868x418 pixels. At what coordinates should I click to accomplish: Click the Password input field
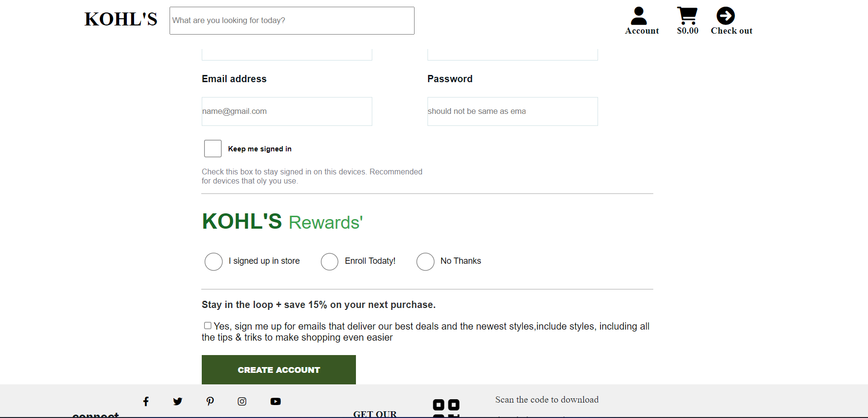512,111
